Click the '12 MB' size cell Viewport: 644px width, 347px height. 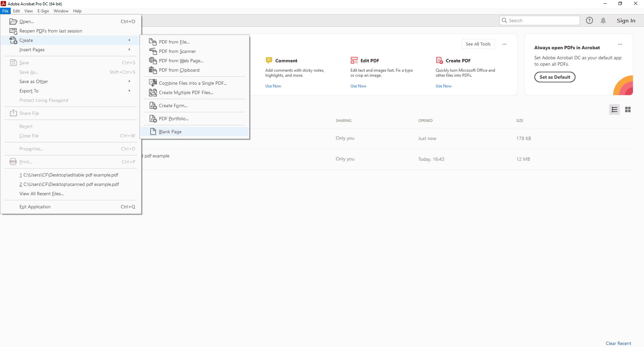[523, 159]
